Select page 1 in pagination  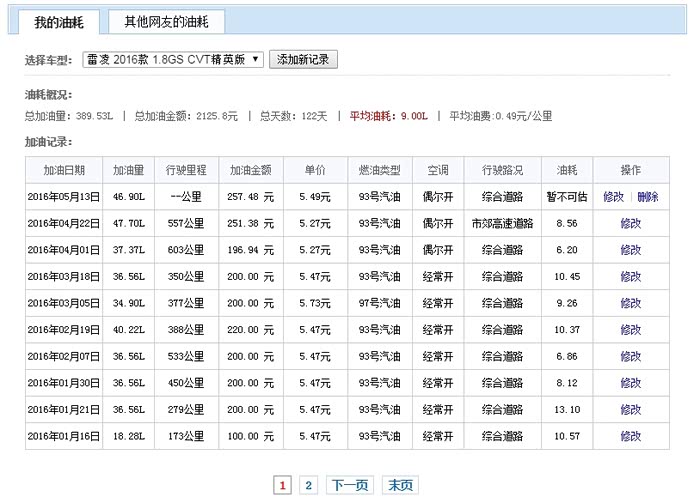282,485
